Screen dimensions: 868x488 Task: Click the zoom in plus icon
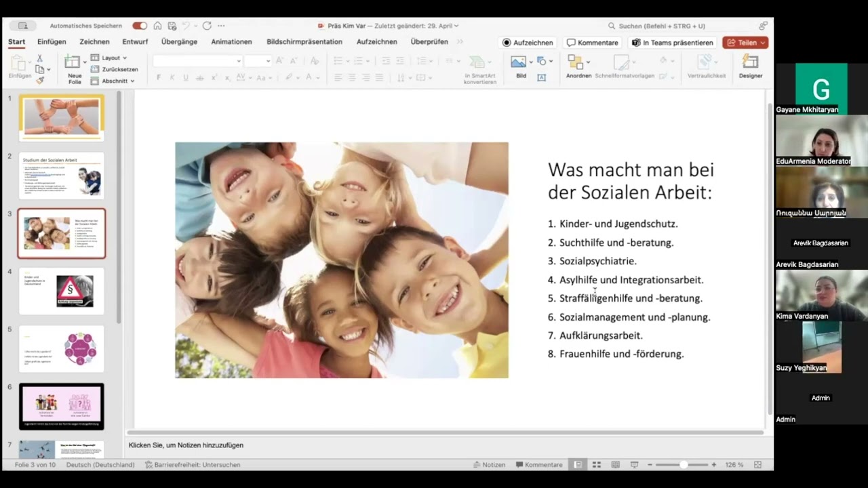(x=714, y=464)
